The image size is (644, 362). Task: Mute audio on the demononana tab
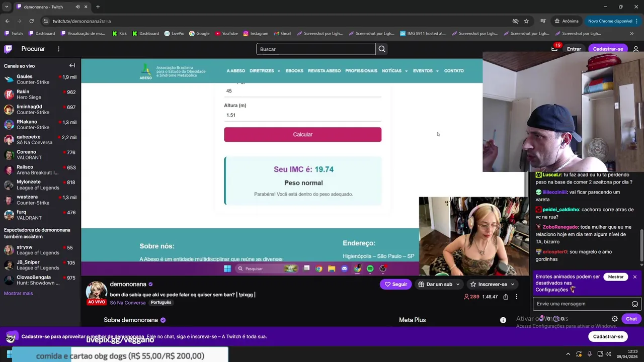point(77,7)
